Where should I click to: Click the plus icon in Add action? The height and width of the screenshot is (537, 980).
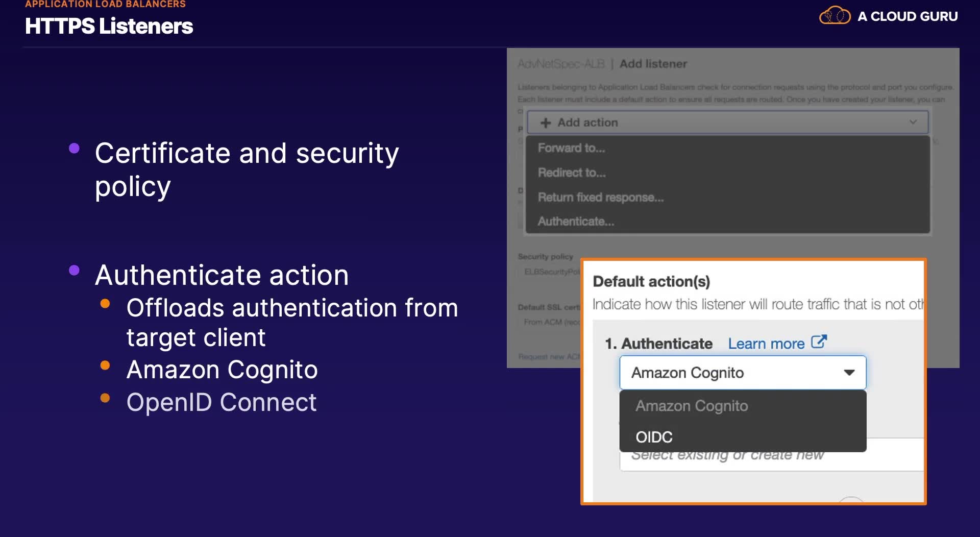point(546,123)
